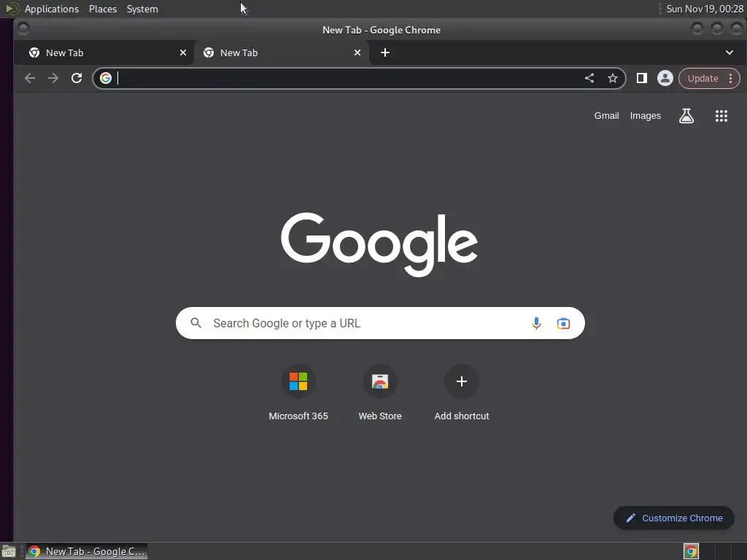Open the Images link

tap(646, 116)
